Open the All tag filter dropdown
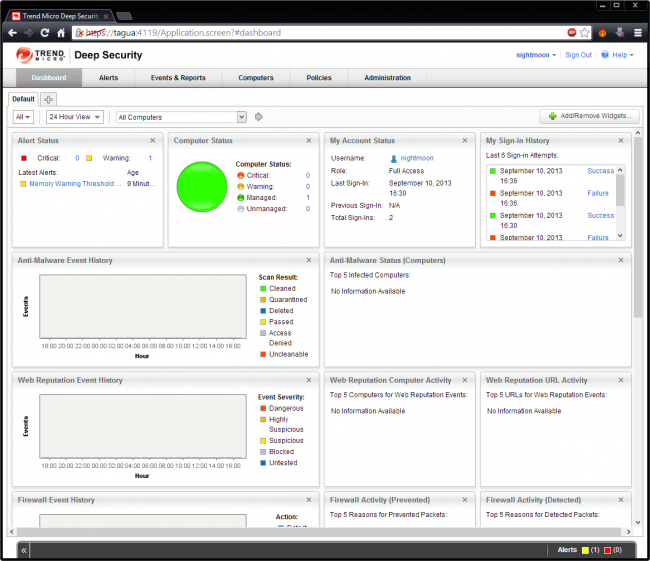The width and height of the screenshot is (650, 561). (x=23, y=117)
